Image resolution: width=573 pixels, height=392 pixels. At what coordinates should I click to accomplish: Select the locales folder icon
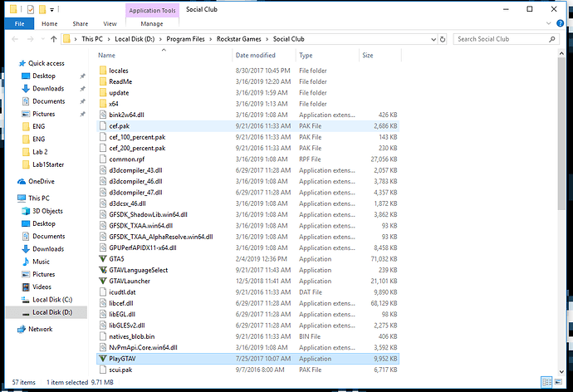tap(103, 70)
